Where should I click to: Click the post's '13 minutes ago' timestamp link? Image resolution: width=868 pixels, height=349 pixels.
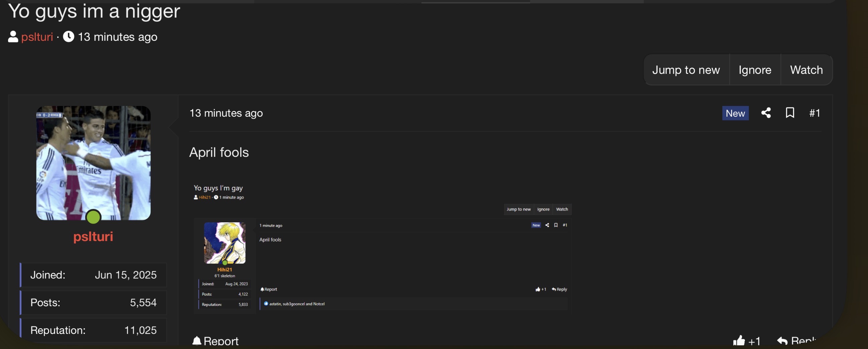pyautogui.click(x=226, y=113)
